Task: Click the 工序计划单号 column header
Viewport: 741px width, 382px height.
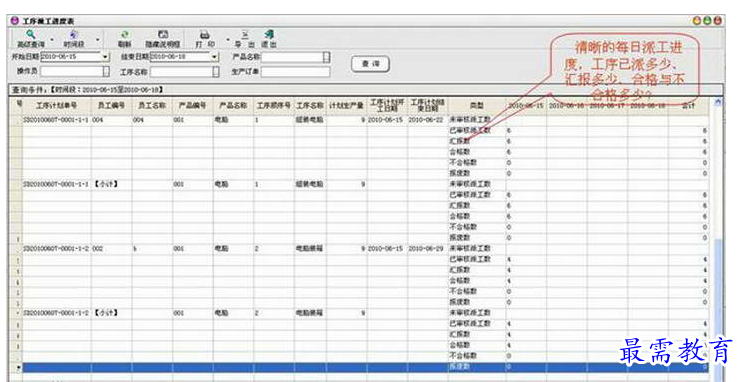Action: (x=57, y=105)
